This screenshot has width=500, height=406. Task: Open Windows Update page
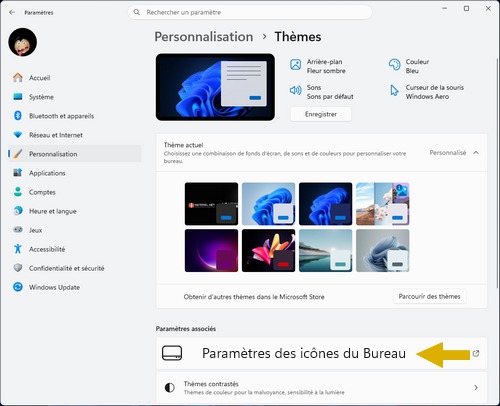pos(75,287)
